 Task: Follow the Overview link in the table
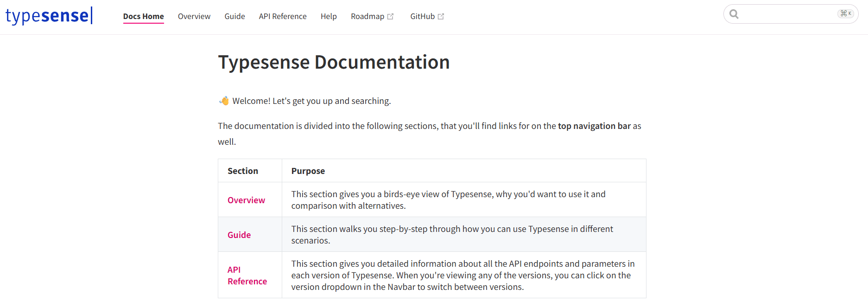[x=246, y=200]
